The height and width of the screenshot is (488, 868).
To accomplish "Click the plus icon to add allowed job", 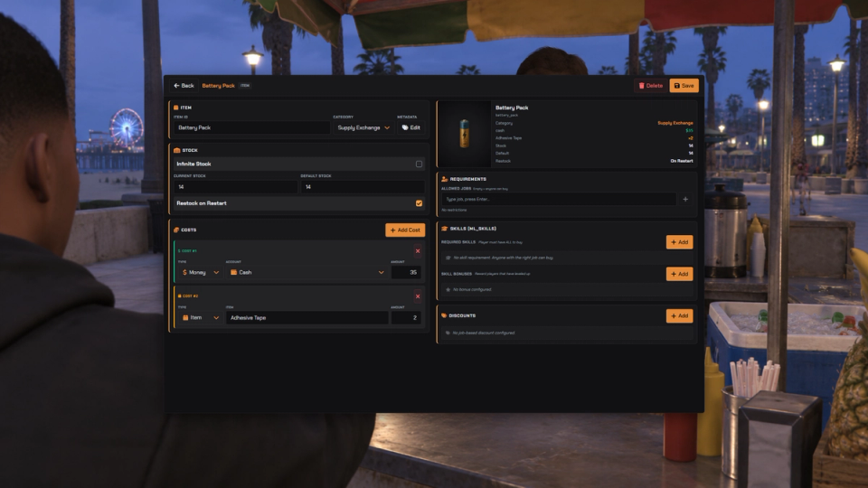I will point(685,199).
